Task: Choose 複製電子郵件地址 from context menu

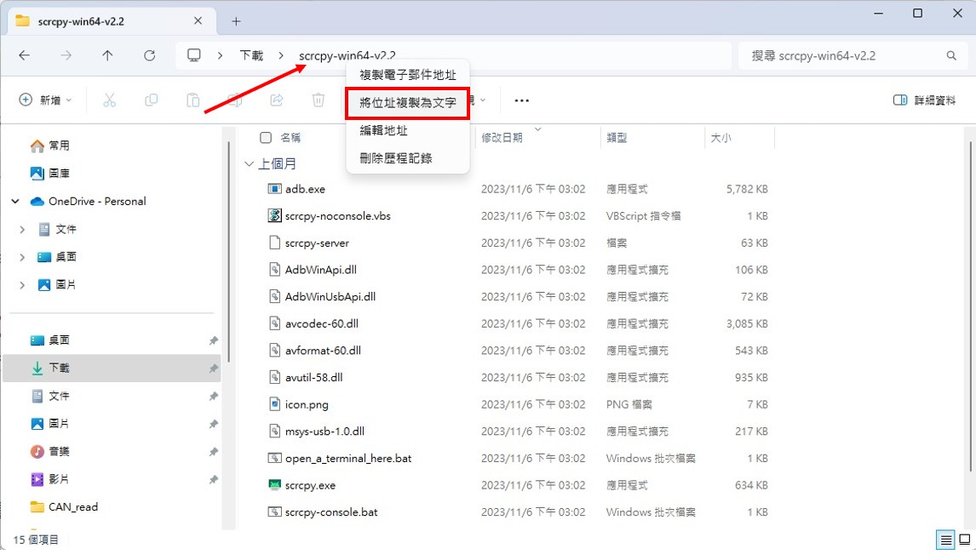Action: tap(408, 75)
